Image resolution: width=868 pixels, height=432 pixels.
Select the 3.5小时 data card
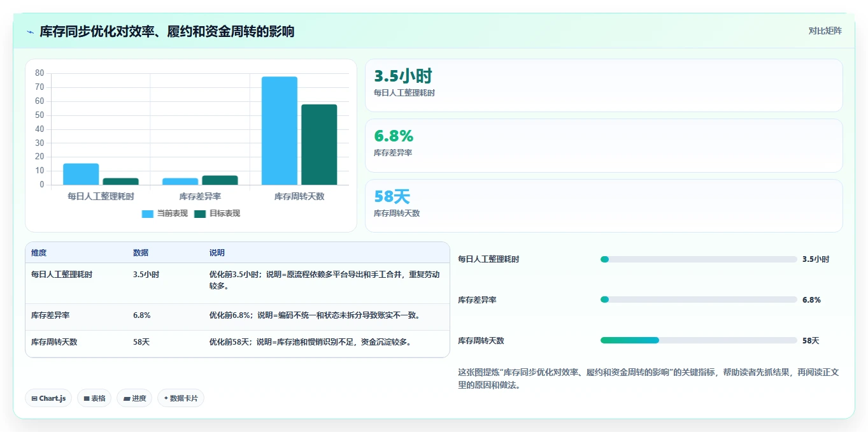coord(604,85)
